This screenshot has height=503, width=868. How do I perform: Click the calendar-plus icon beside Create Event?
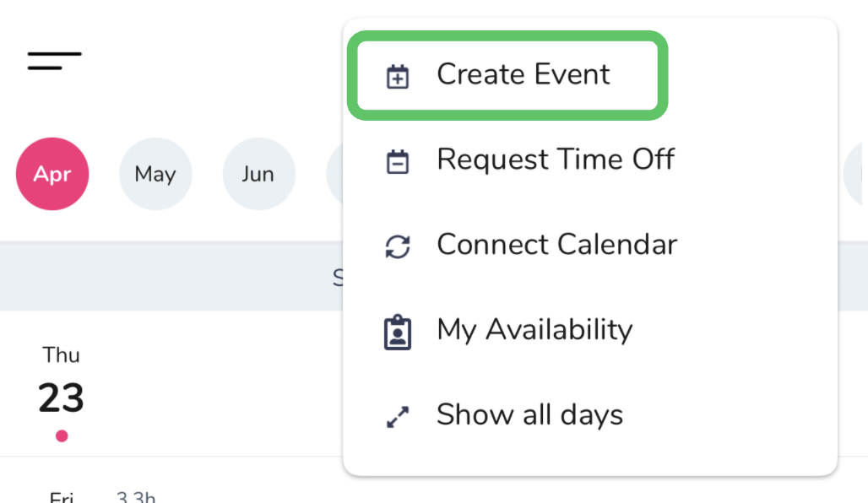tap(397, 77)
